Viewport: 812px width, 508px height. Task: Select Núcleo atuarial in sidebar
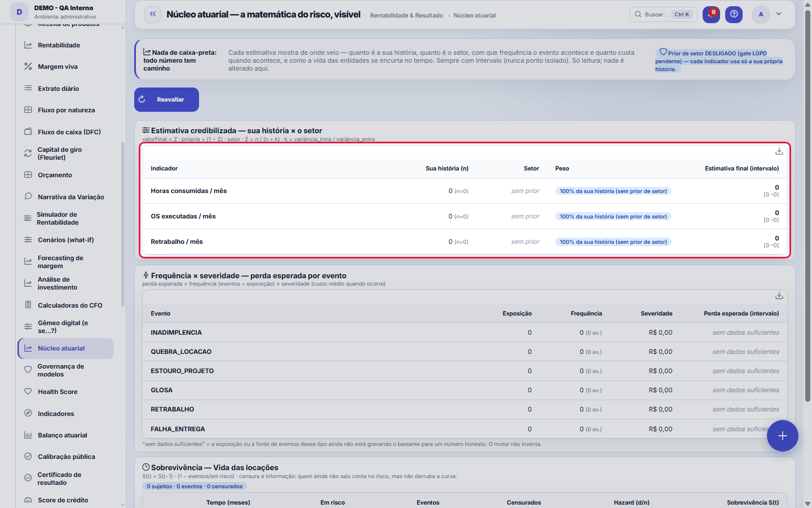click(66, 348)
